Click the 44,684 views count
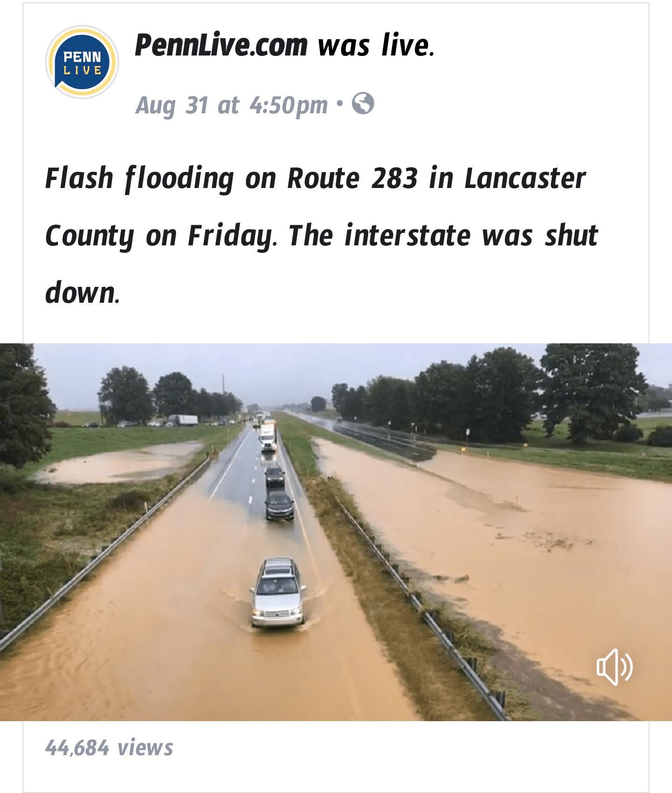The image size is (672, 793). [x=109, y=747]
